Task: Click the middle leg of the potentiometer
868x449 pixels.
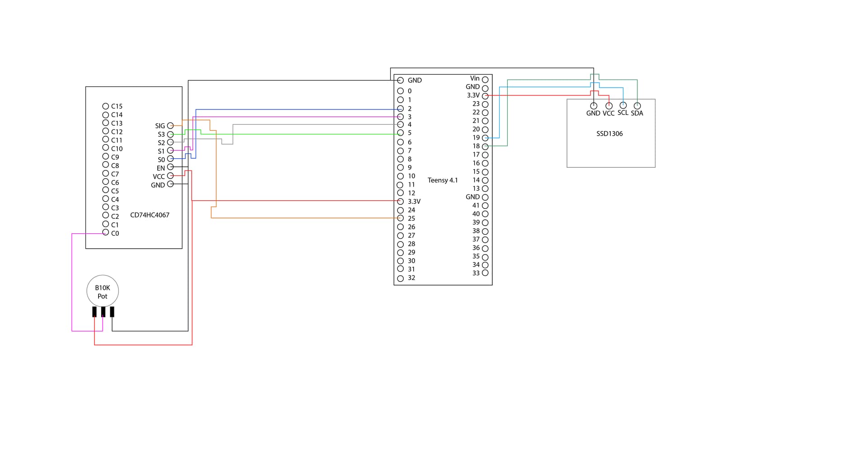Action: 102,312
